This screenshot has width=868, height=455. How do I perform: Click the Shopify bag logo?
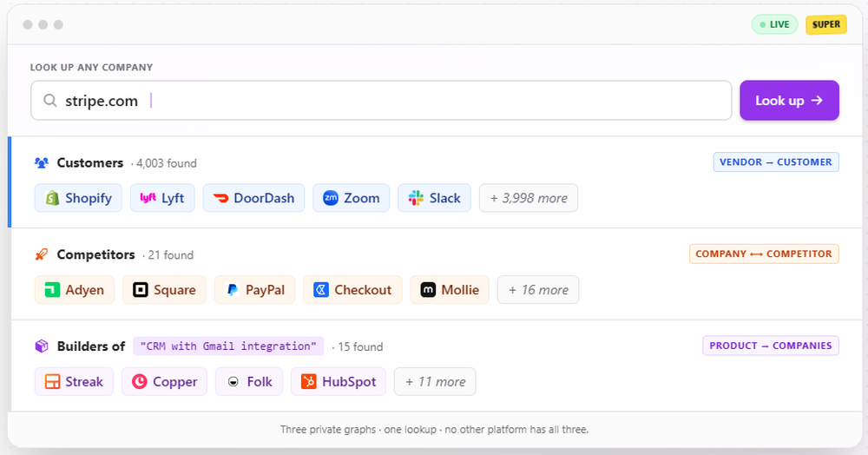[x=52, y=198]
